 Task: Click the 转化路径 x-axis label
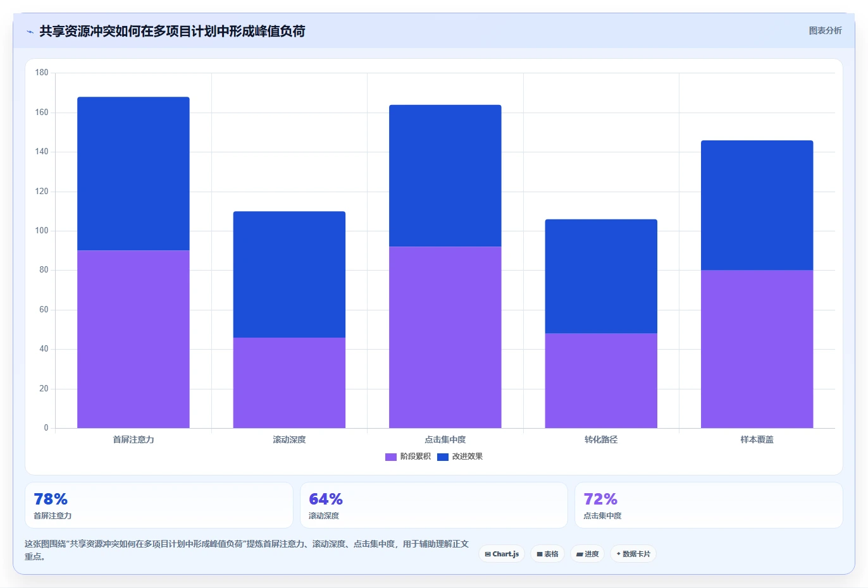[601, 439]
